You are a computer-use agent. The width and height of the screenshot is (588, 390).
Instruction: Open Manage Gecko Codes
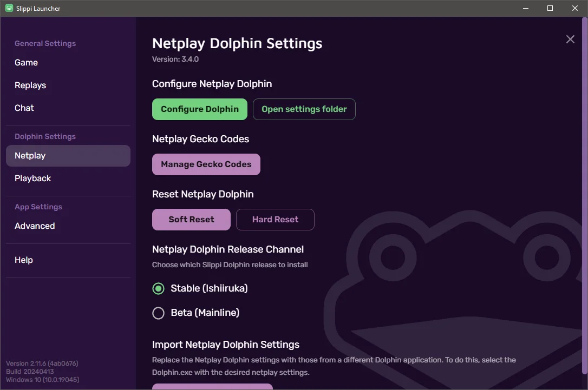(206, 164)
